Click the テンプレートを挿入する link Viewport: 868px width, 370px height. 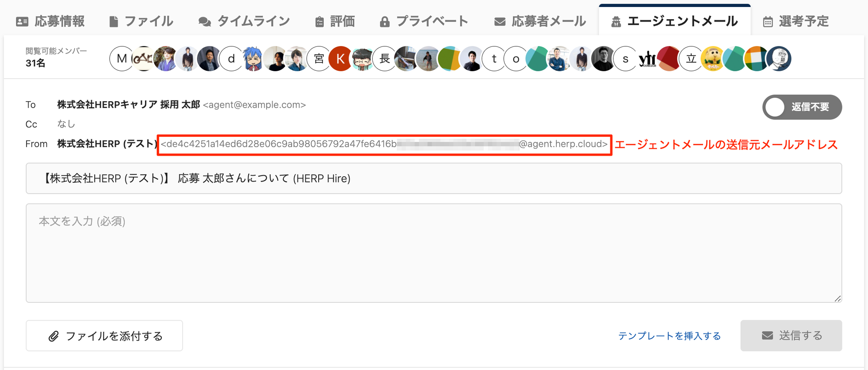pyautogui.click(x=669, y=336)
